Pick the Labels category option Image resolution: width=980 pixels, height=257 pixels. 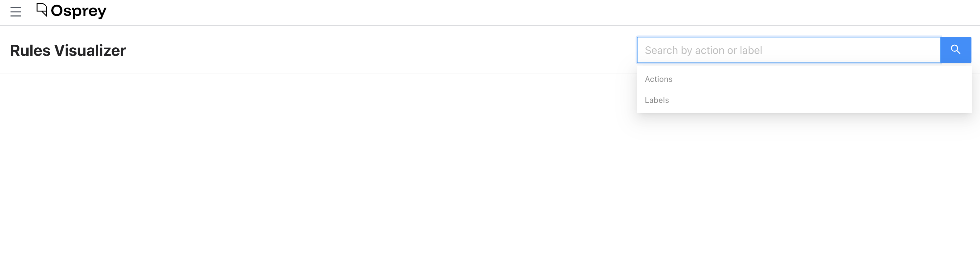point(657,100)
